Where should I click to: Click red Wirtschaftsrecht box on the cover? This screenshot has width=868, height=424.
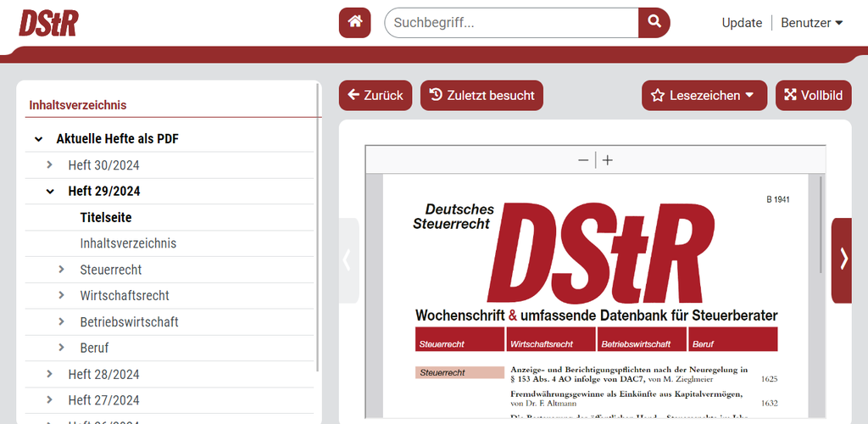[551, 338]
